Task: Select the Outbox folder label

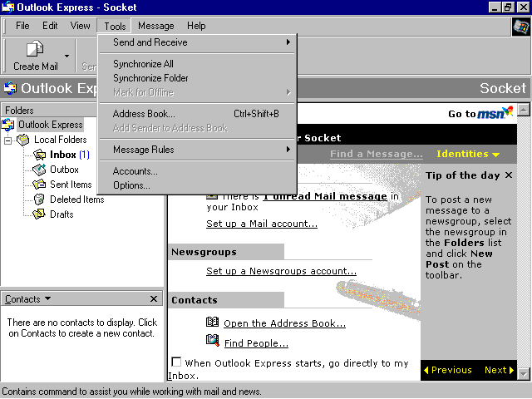Action: pyautogui.click(x=64, y=170)
